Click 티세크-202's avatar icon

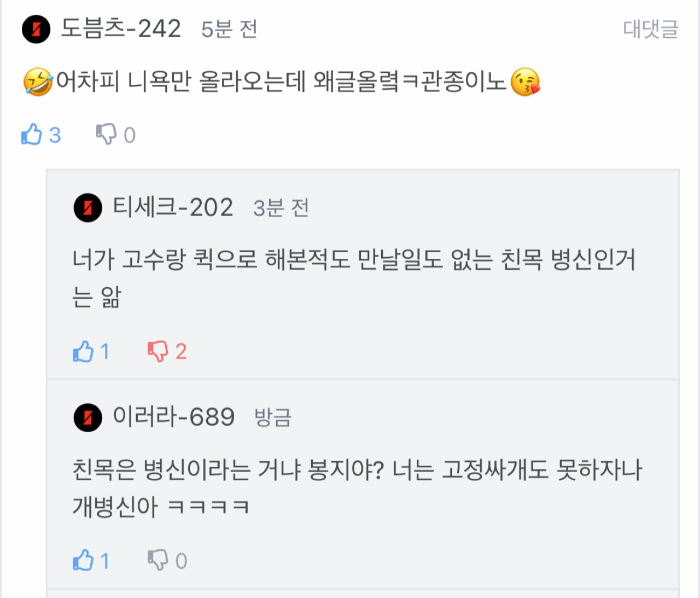pyautogui.click(x=87, y=208)
